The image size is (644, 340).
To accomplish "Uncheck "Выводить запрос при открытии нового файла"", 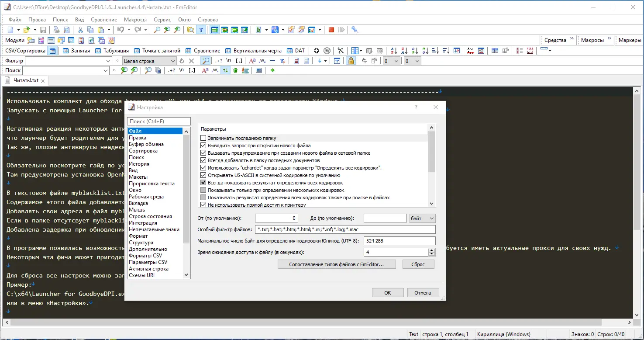I will click(x=203, y=146).
